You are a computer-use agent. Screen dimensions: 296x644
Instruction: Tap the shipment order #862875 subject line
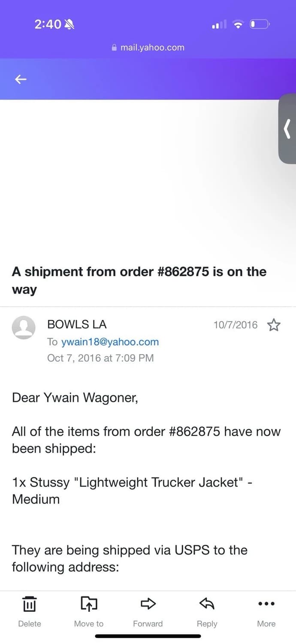(139, 280)
